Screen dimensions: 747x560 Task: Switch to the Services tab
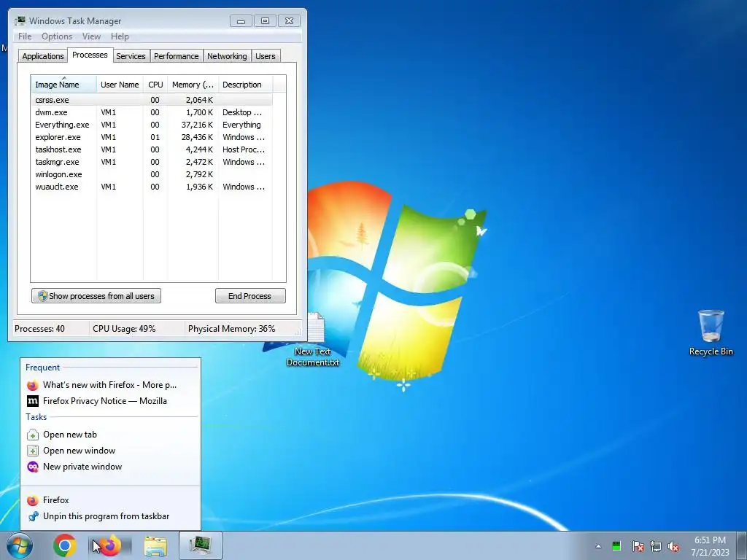(x=131, y=56)
